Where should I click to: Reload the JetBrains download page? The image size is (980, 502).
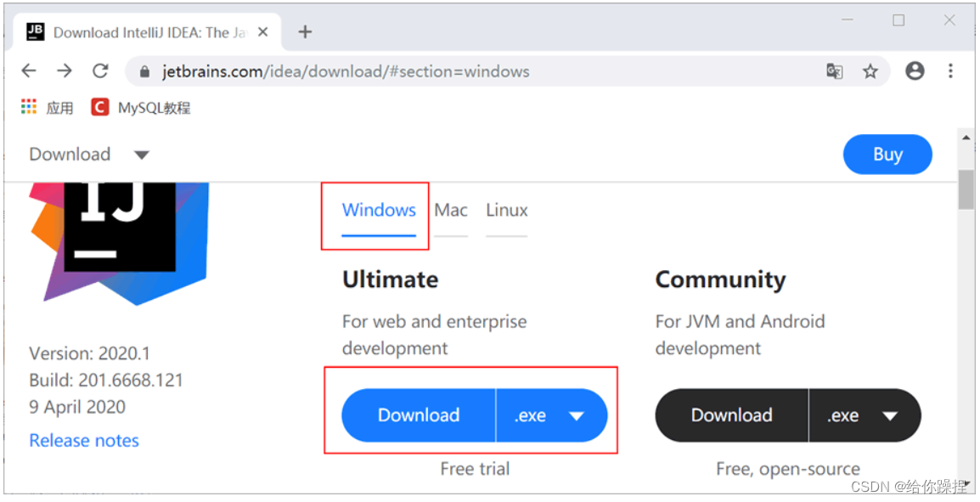(100, 71)
